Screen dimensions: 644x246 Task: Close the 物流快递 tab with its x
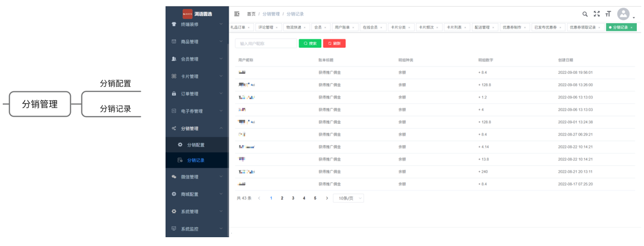point(304,28)
